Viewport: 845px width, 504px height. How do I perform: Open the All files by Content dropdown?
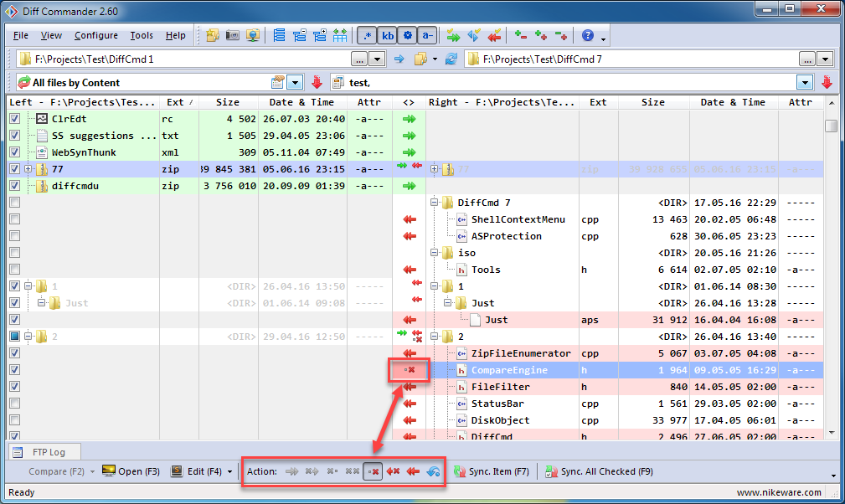tap(295, 83)
